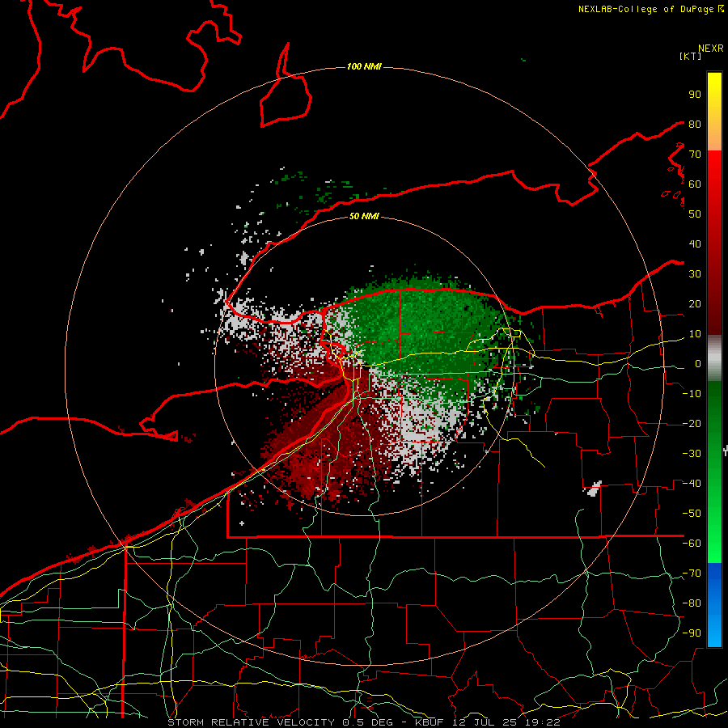The height and width of the screenshot is (728, 728).
Task: Click the 70 value on the velocity legend
Action: coord(695,154)
